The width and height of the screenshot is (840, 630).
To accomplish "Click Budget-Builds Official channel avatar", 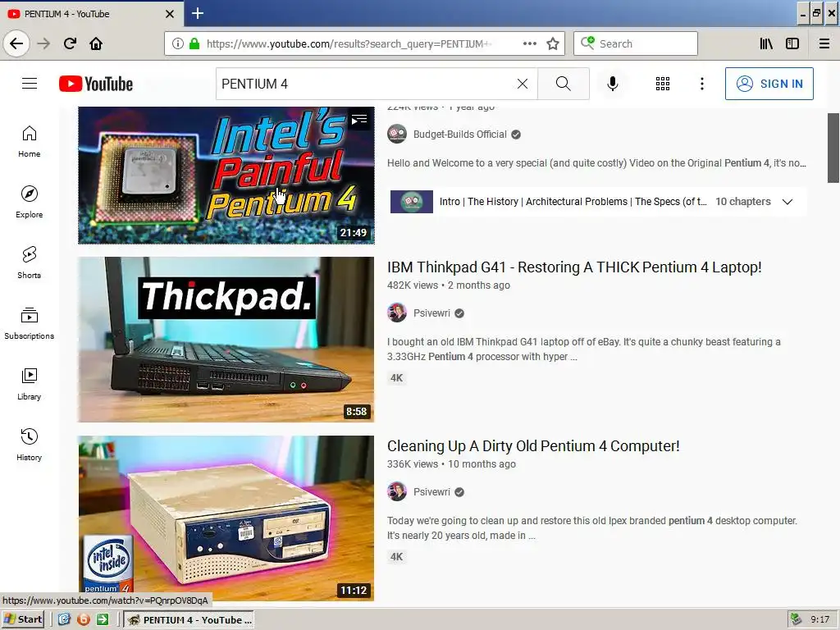I will [397, 134].
